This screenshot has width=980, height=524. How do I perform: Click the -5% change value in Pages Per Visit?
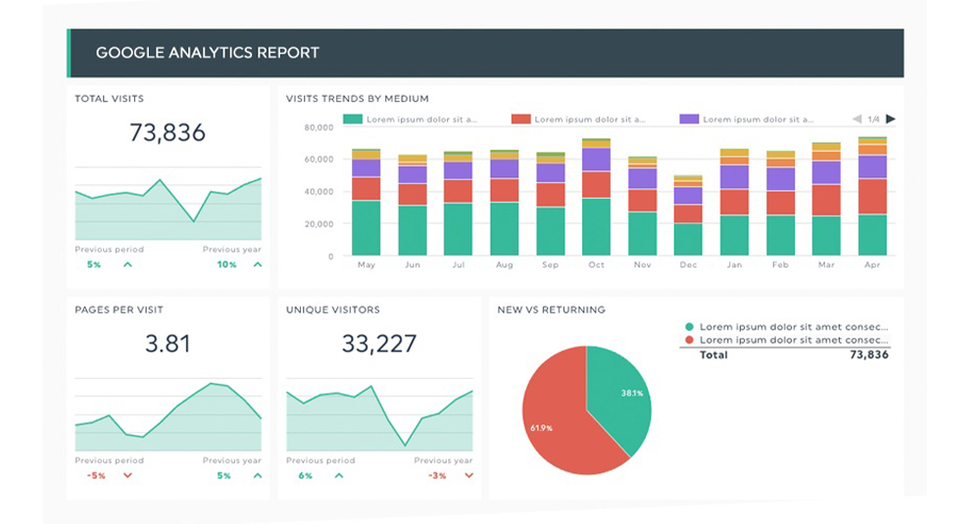point(96,476)
